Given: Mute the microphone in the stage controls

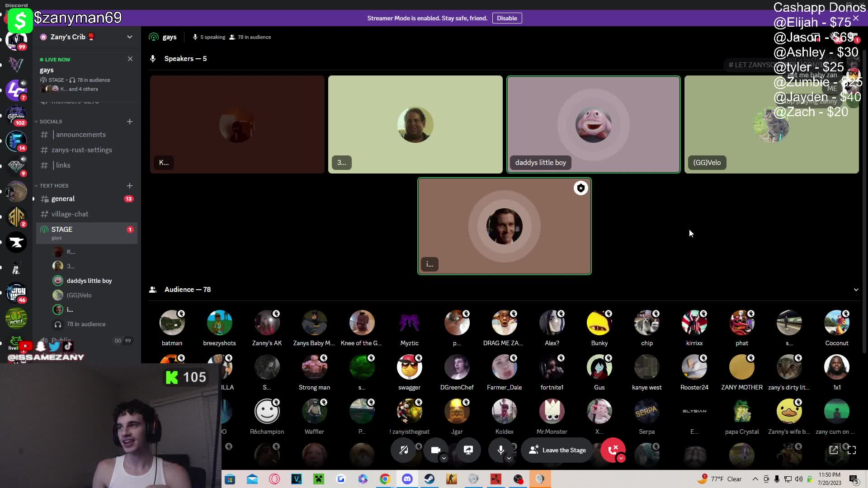Looking at the screenshot, I should click(500, 450).
